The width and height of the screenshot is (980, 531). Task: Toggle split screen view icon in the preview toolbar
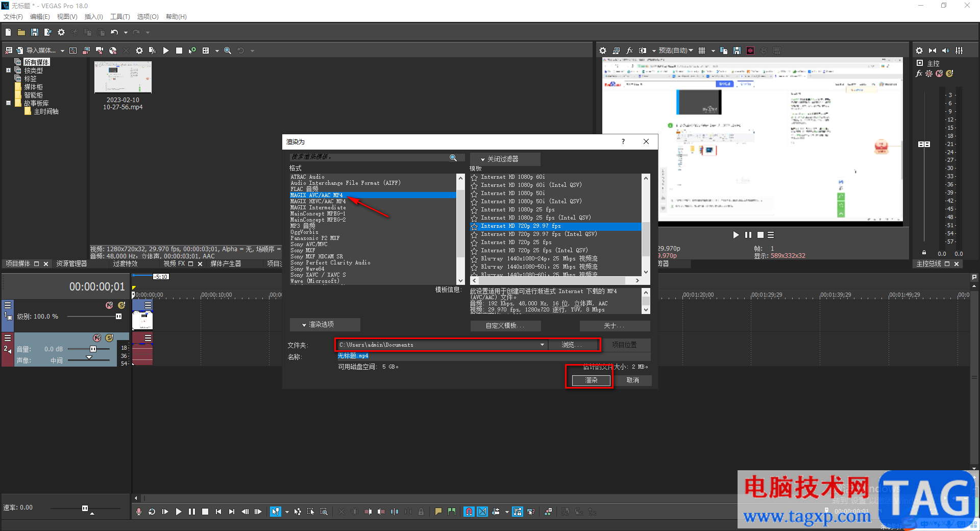[643, 51]
